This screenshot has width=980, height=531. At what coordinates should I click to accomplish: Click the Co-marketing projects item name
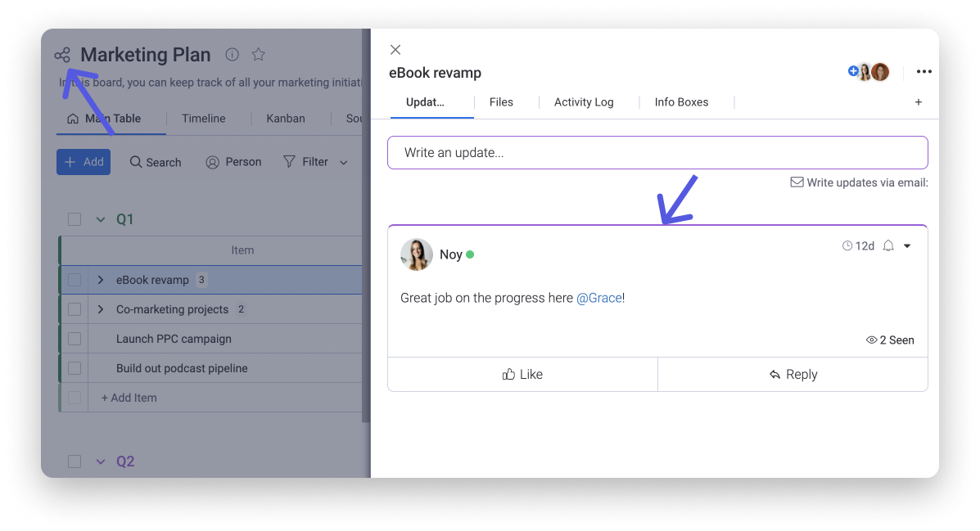click(173, 309)
